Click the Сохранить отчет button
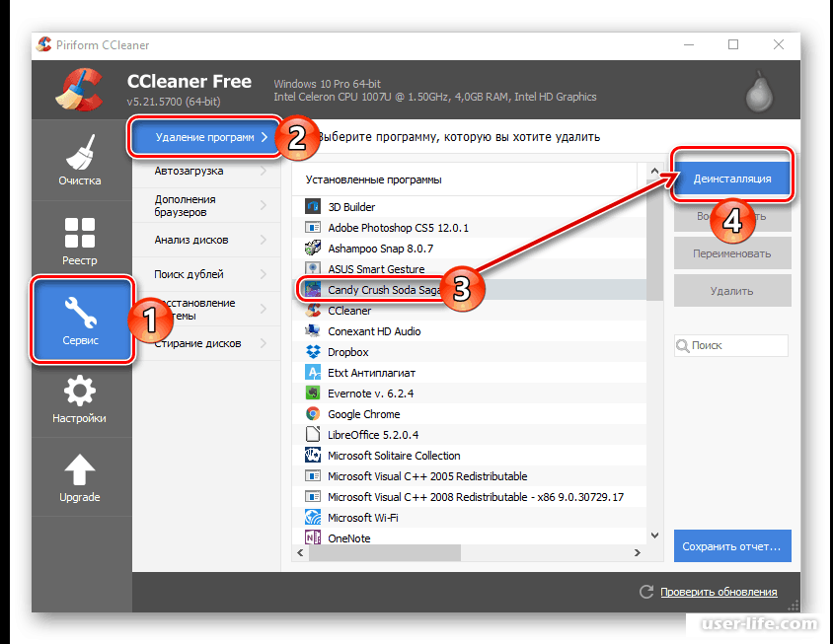This screenshot has width=833, height=644. (732, 545)
